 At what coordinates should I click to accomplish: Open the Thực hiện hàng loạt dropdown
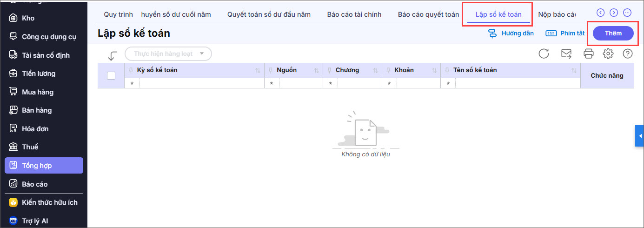[x=168, y=54]
